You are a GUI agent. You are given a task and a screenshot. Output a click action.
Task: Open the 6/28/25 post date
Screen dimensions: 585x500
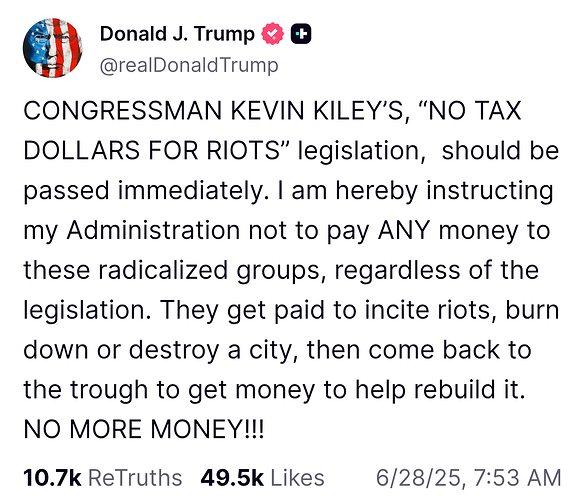[419, 478]
